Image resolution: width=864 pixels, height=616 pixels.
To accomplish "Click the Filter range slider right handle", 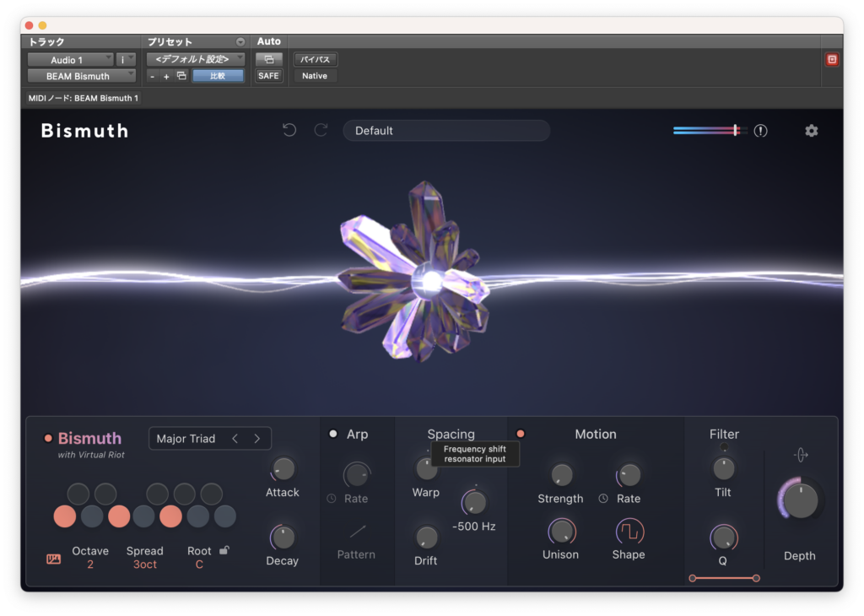I will 756,578.
